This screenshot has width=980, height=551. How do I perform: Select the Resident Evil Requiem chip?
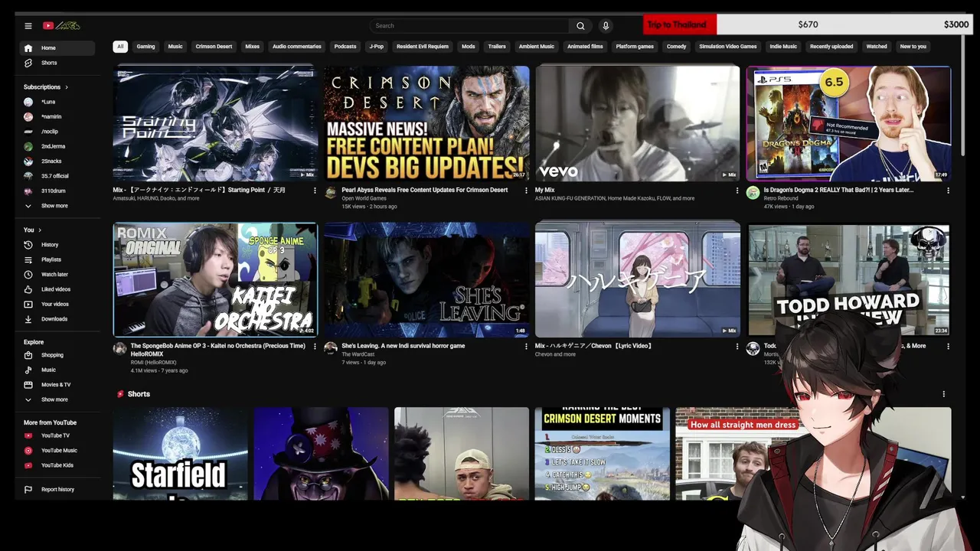tap(423, 47)
